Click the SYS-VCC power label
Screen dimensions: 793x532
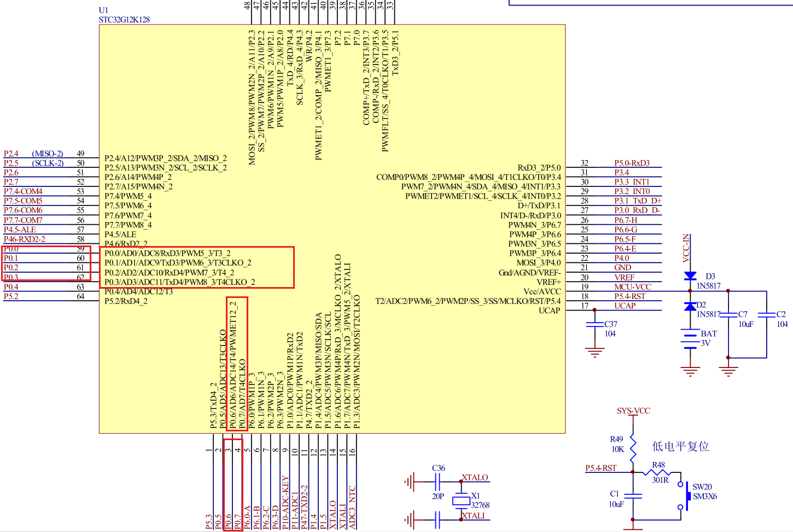tap(633, 411)
